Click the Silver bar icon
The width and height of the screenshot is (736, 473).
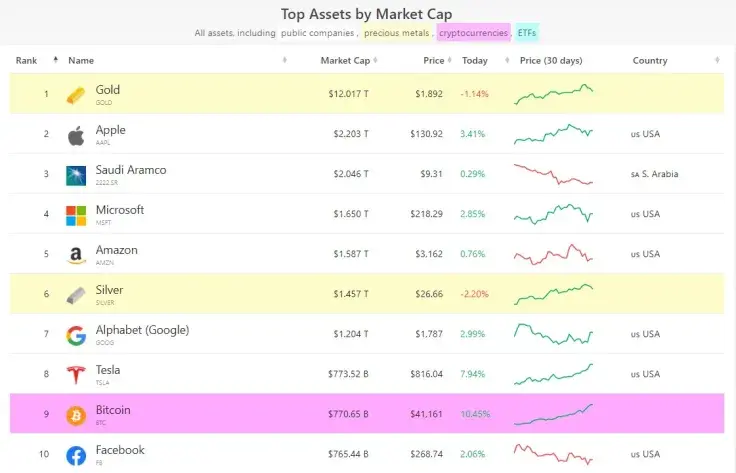tap(76, 296)
